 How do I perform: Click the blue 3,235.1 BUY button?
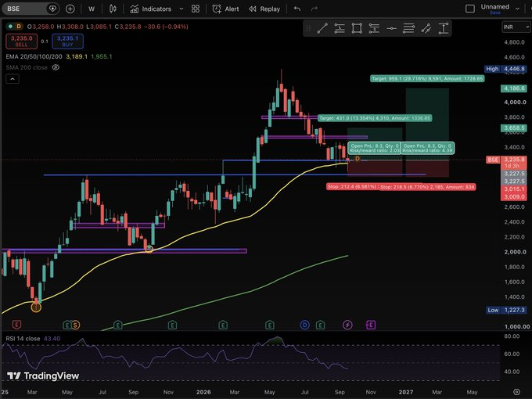click(x=67, y=41)
